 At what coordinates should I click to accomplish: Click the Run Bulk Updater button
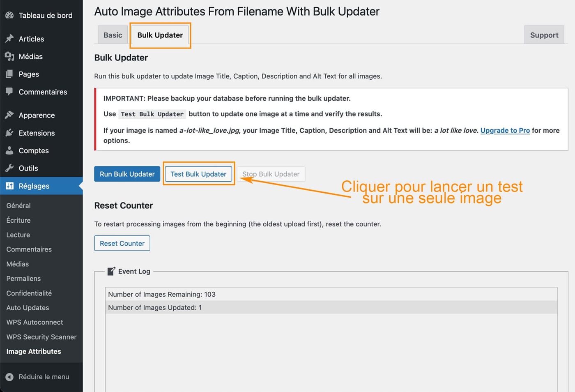pyautogui.click(x=126, y=174)
